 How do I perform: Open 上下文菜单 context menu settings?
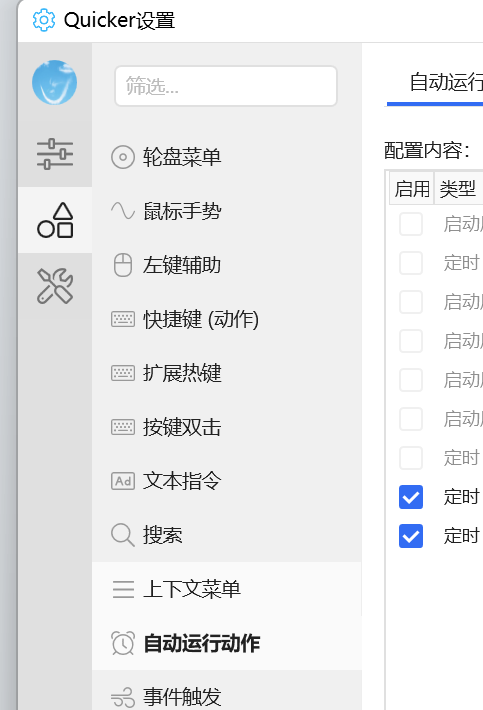227,589
